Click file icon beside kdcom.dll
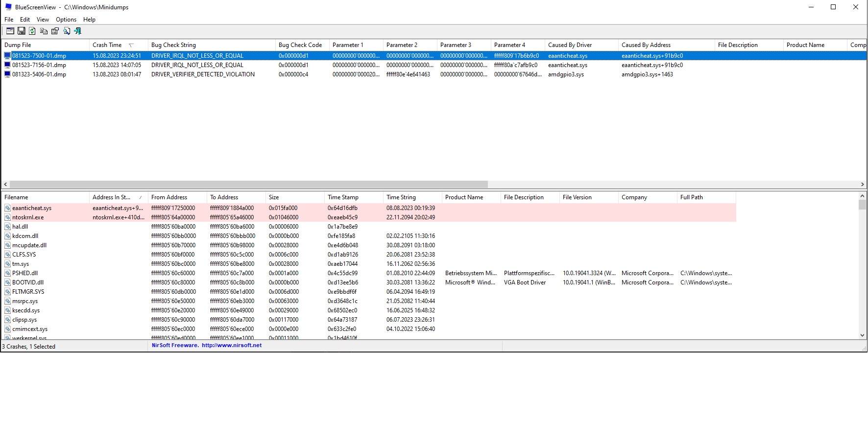868x423 pixels. coord(7,236)
